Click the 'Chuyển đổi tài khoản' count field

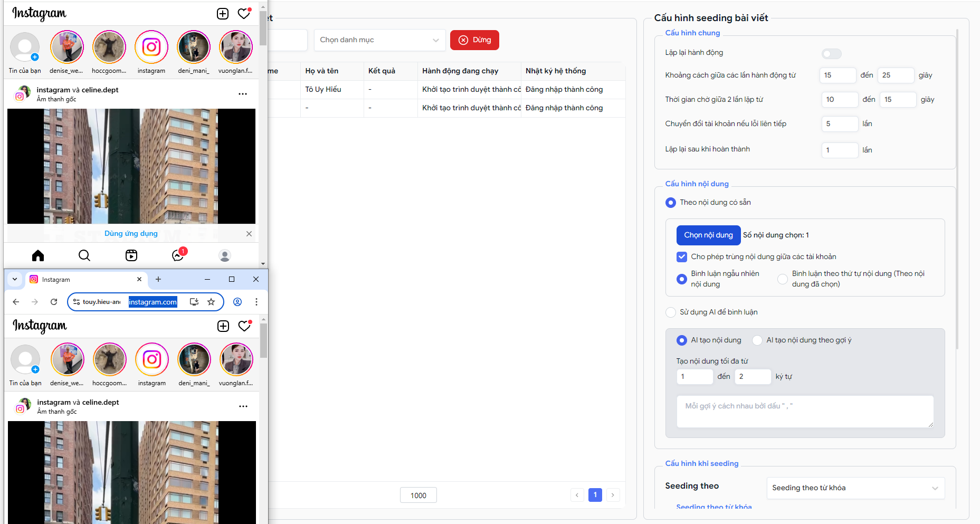click(x=840, y=124)
